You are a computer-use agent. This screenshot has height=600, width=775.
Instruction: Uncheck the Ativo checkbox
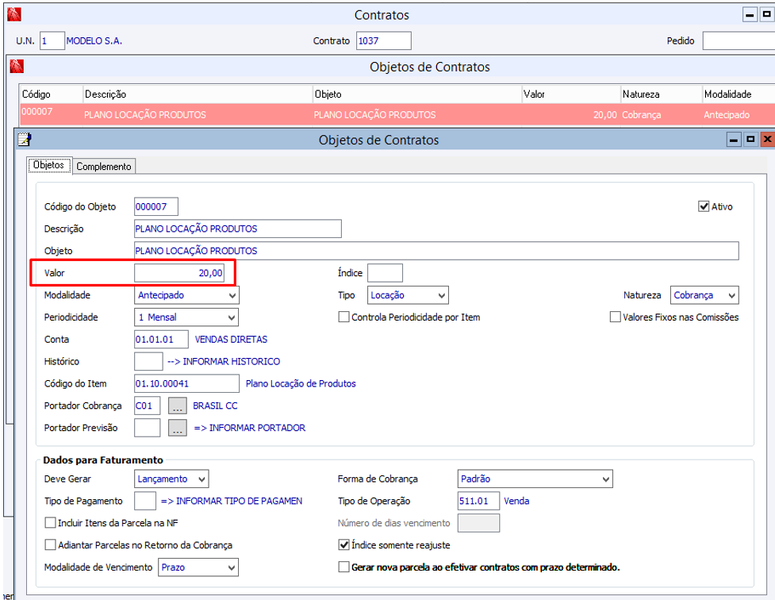(703, 207)
